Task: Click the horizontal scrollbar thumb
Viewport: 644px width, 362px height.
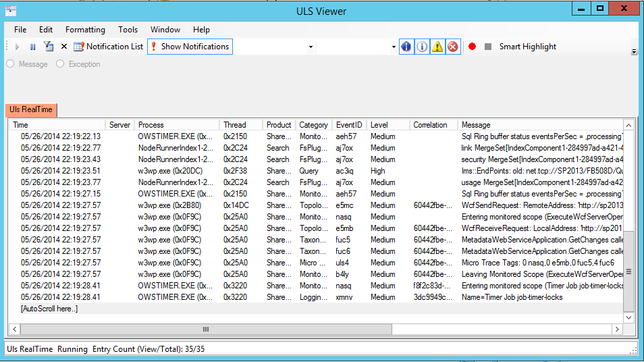Action: point(206,329)
